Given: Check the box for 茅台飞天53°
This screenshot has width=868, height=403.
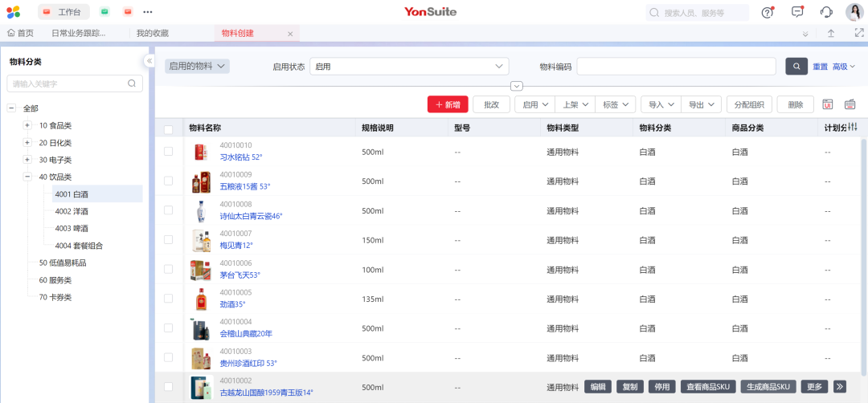Looking at the screenshot, I should (x=168, y=269).
